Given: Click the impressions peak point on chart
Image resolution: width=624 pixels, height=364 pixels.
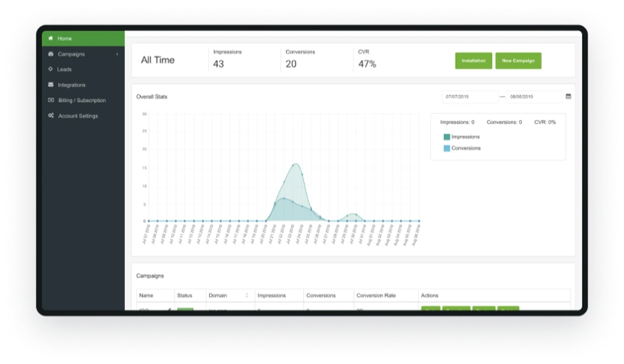Looking at the screenshot, I should (293, 165).
